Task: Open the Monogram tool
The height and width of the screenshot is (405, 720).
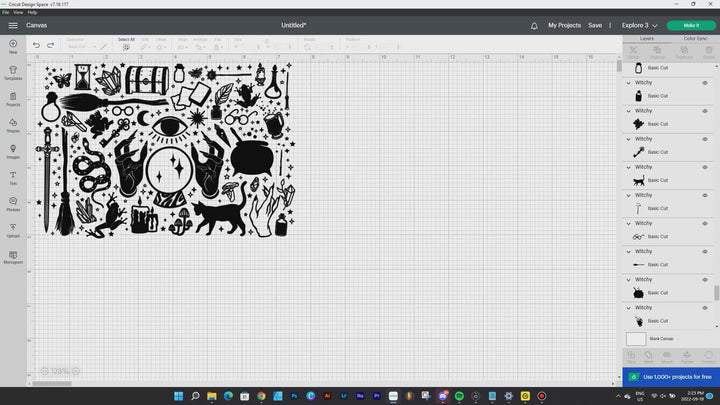Action: click(13, 255)
